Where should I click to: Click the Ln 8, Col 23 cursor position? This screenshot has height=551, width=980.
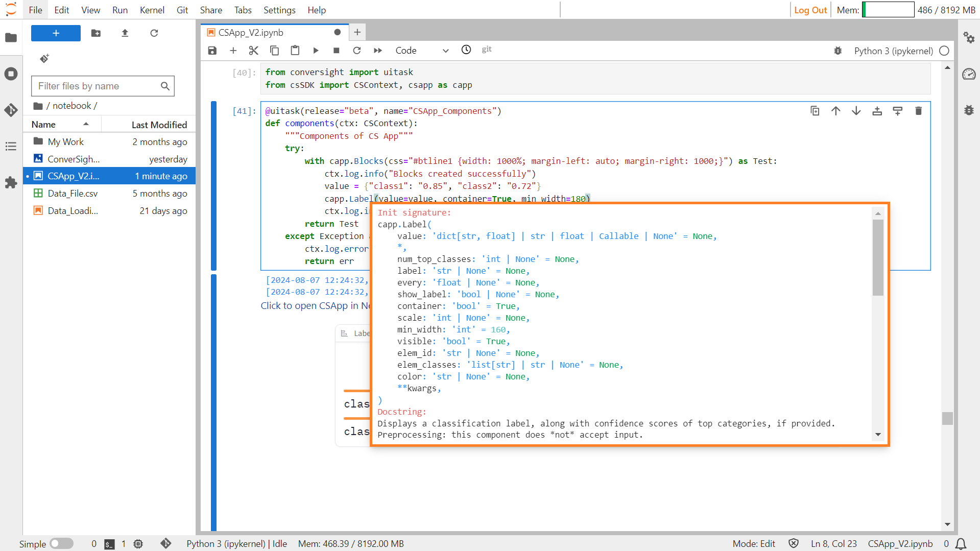point(834,543)
